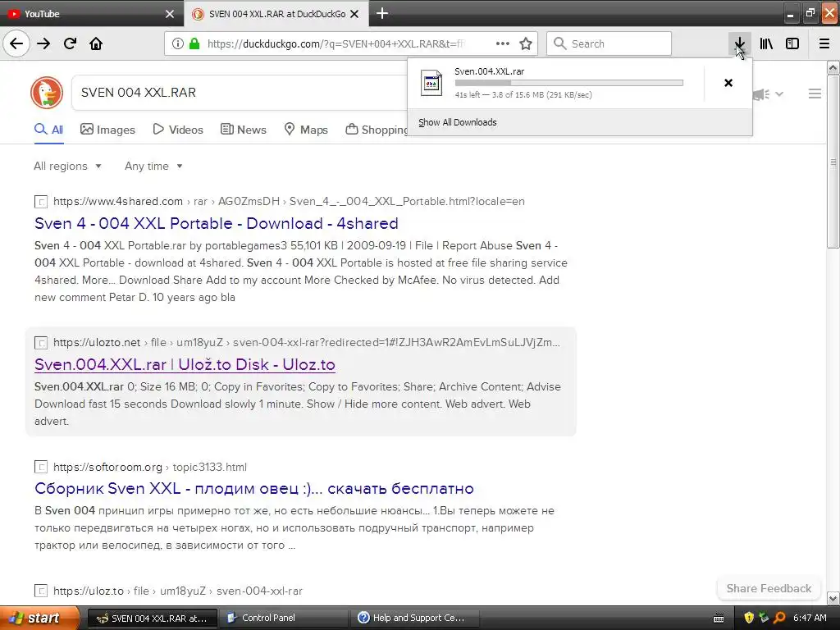The image size is (840, 630).
Task: Close the YouTube tab
Action: pos(170,14)
